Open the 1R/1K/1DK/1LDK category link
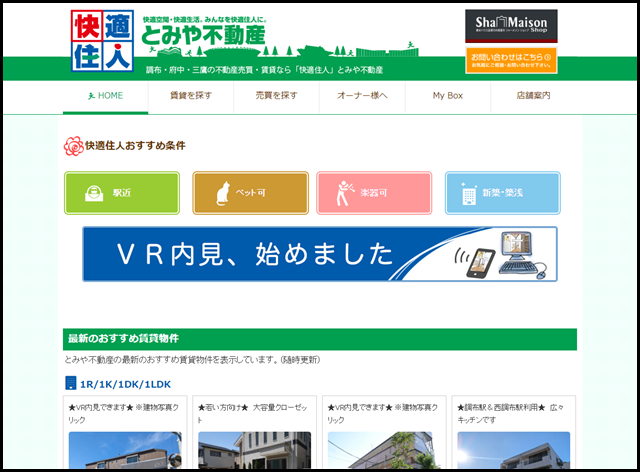This screenshot has height=472, width=640. [x=125, y=384]
